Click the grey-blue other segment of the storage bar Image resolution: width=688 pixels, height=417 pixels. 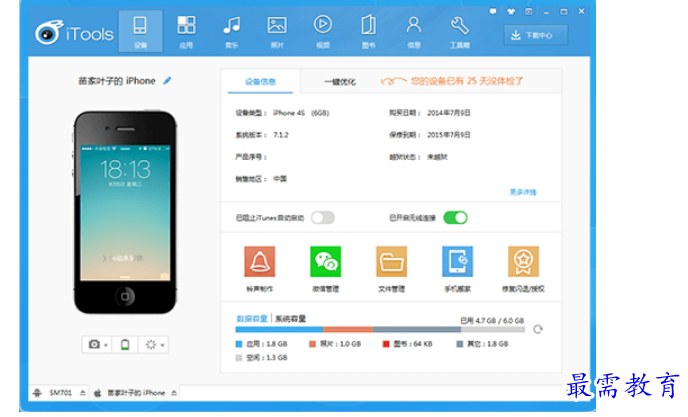pos(417,329)
